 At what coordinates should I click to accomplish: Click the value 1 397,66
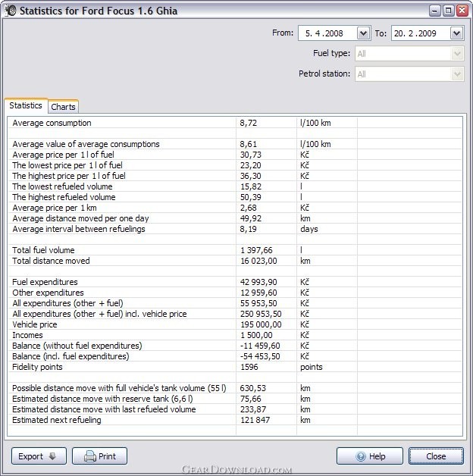(256, 250)
